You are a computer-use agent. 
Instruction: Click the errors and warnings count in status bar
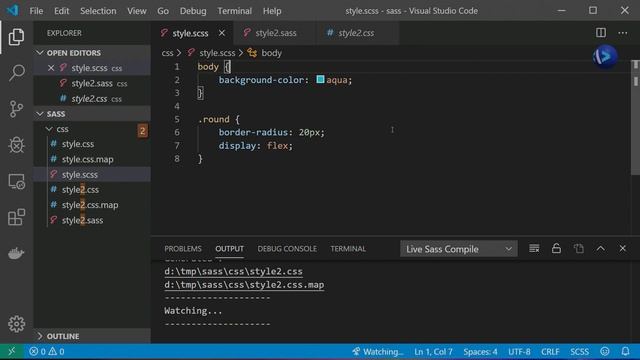coord(47,351)
